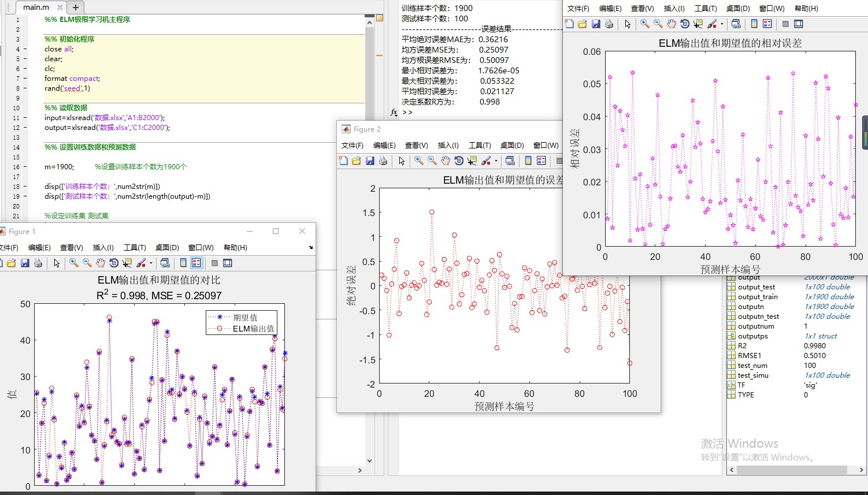The image size is (868, 495).
Task: Toggle Insert Legend in Figure 1 toolbar
Action: [196, 263]
